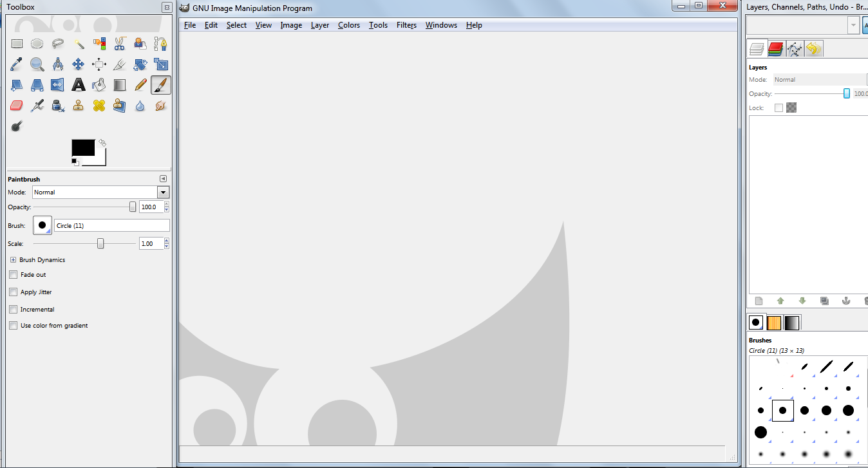
Task: Open the Windows menu
Action: tap(441, 25)
